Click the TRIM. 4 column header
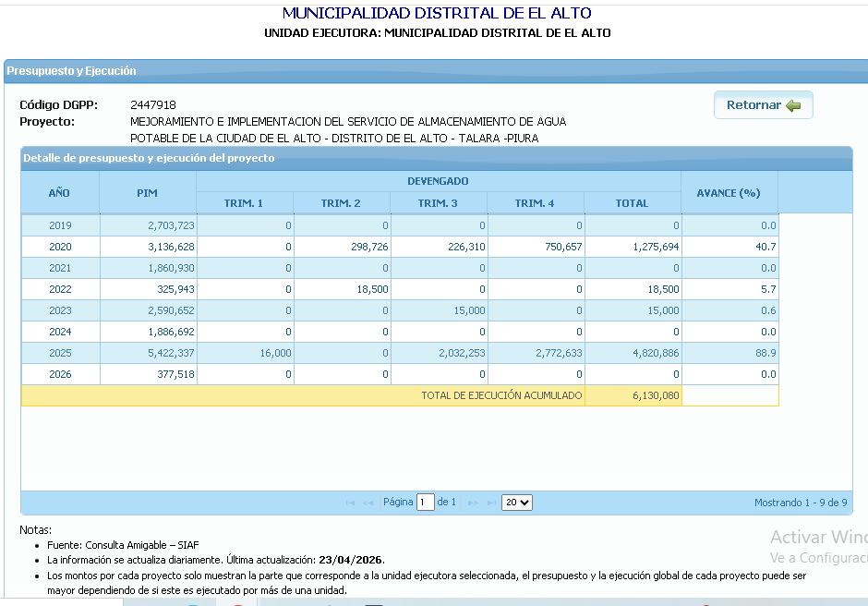Image resolution: width=868 pixels, height=606 pixels. (535, 203)
